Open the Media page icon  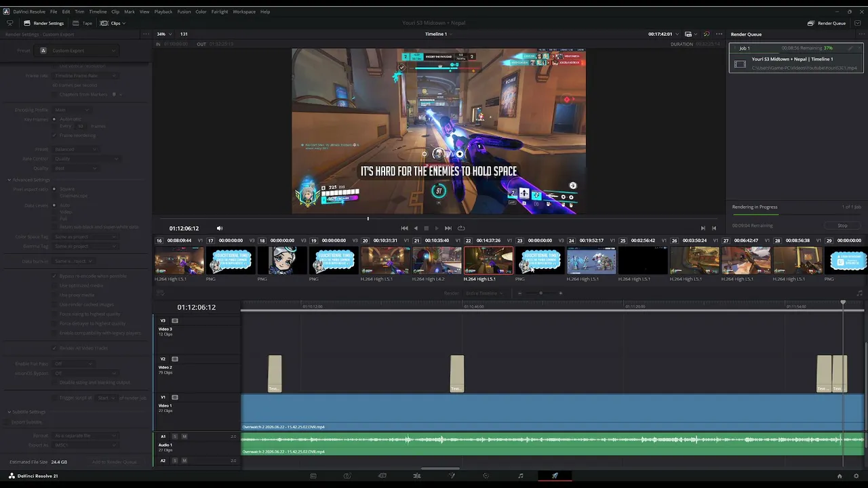click(313, 476)
